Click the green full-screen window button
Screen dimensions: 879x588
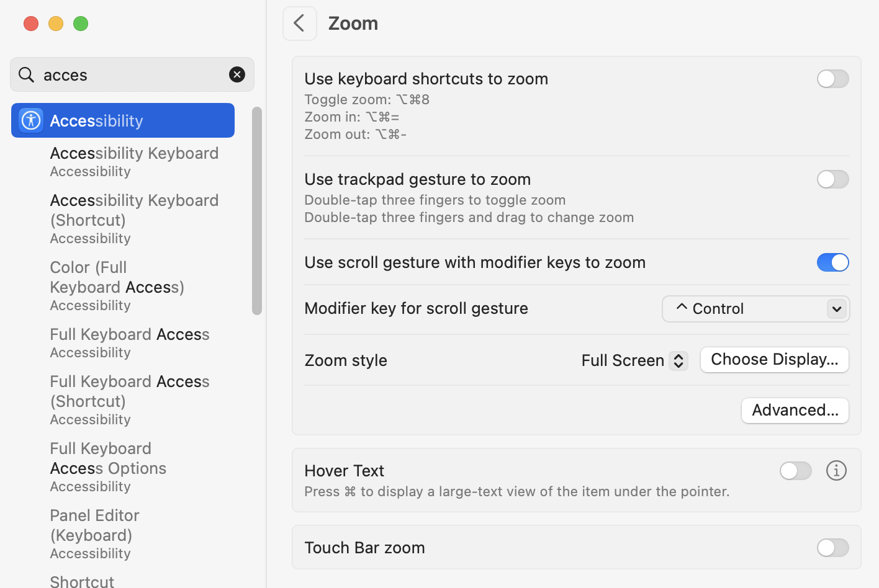point(81,24)
